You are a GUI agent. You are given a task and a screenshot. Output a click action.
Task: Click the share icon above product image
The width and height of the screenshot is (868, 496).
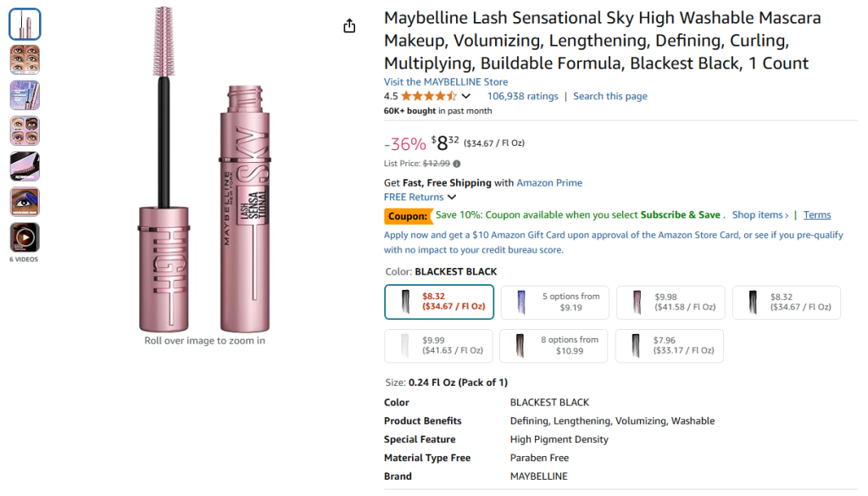349,26
